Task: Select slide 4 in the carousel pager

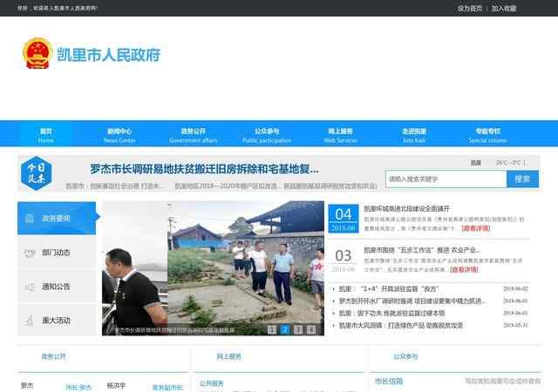Action: pos(311,330)
